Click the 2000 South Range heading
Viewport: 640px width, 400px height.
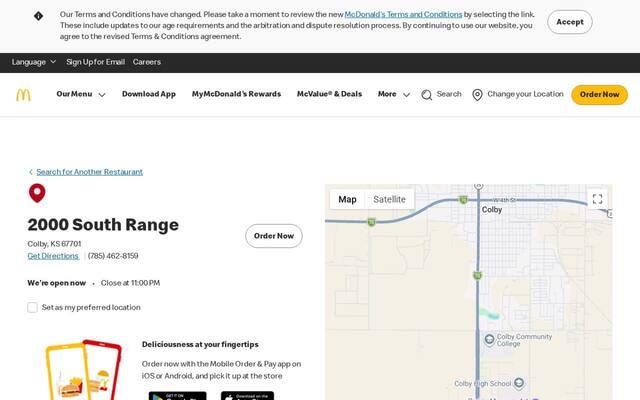[x=103, y=224]
